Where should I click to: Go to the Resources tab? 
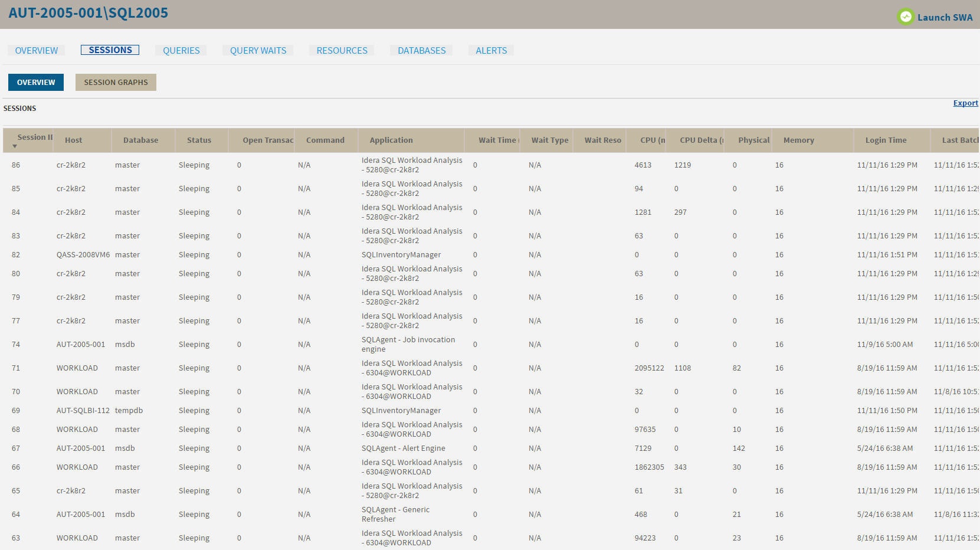(342, 51)
